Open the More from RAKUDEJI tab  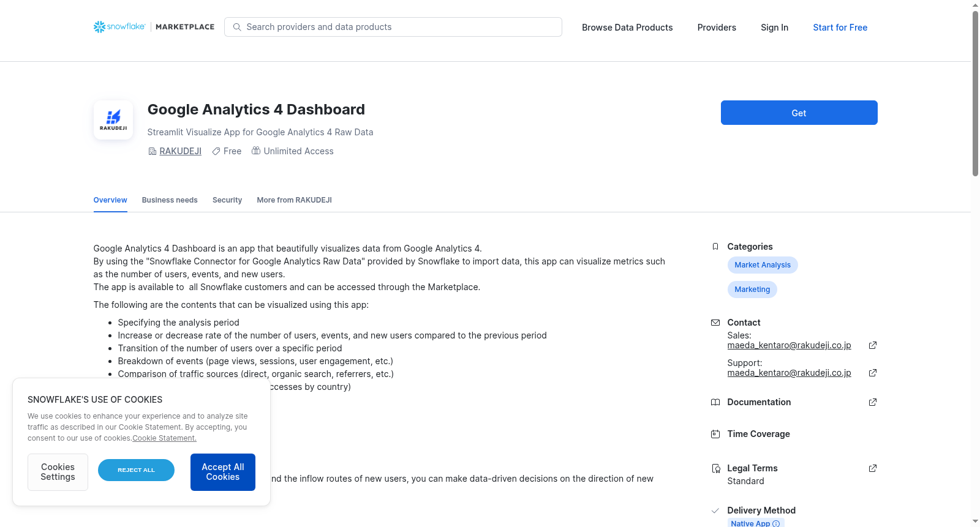[x=295, y=200]
